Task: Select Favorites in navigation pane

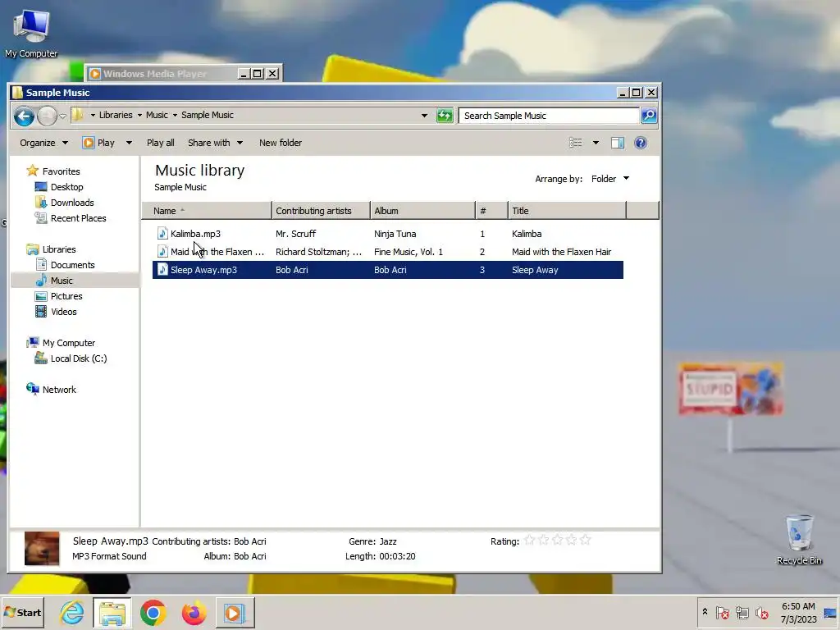Action: [x=61, y=171]
